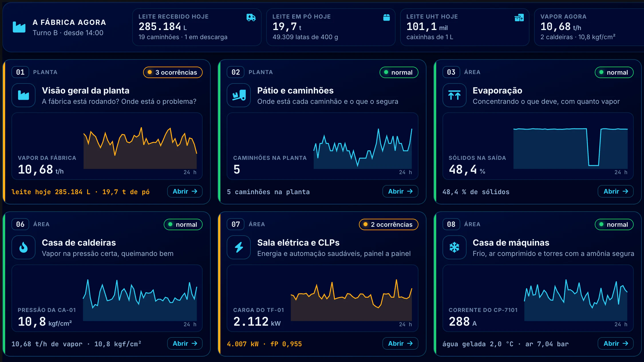
Task: Click the 101,1 mil value in Leite UHT Hoje
Action: [427, 27]
